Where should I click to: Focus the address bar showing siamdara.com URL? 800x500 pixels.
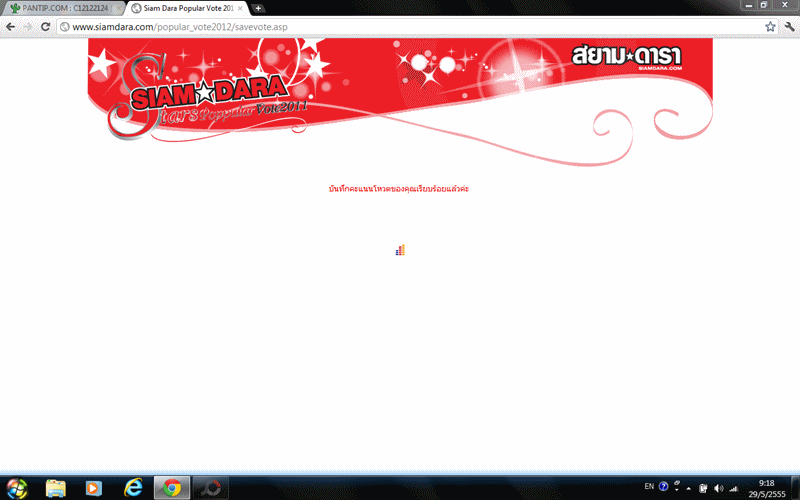point(416,27)
